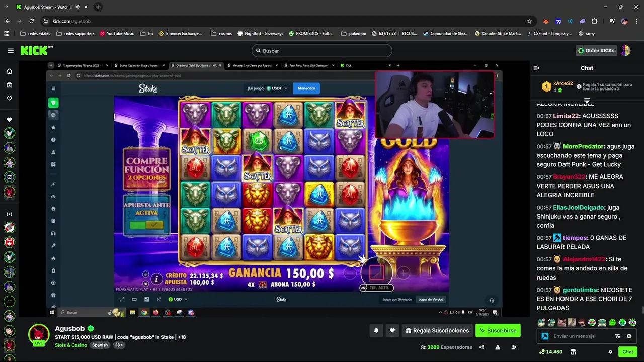Click the site info icon in address bar
The image size is (644, 362).
[46, 21]
